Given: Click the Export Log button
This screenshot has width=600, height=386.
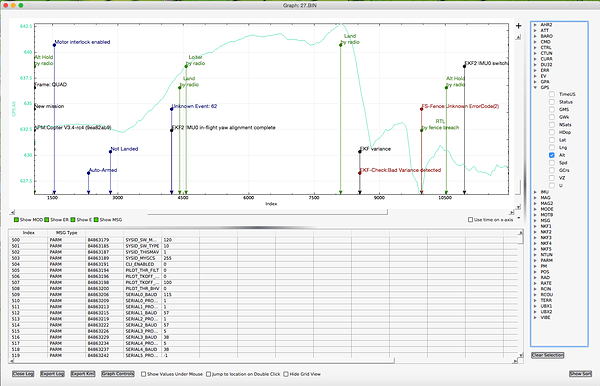Looking at the screenshot, I should point(52,374).
